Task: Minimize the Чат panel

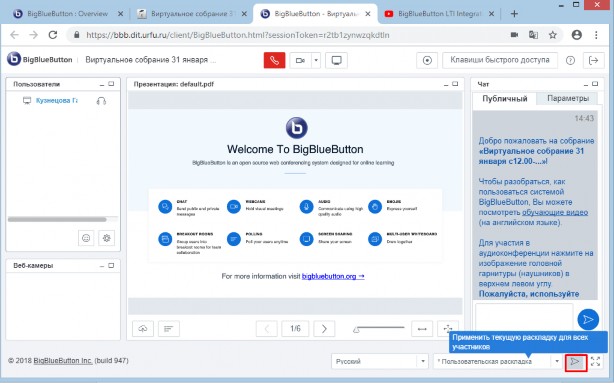Action: point(586,84)
